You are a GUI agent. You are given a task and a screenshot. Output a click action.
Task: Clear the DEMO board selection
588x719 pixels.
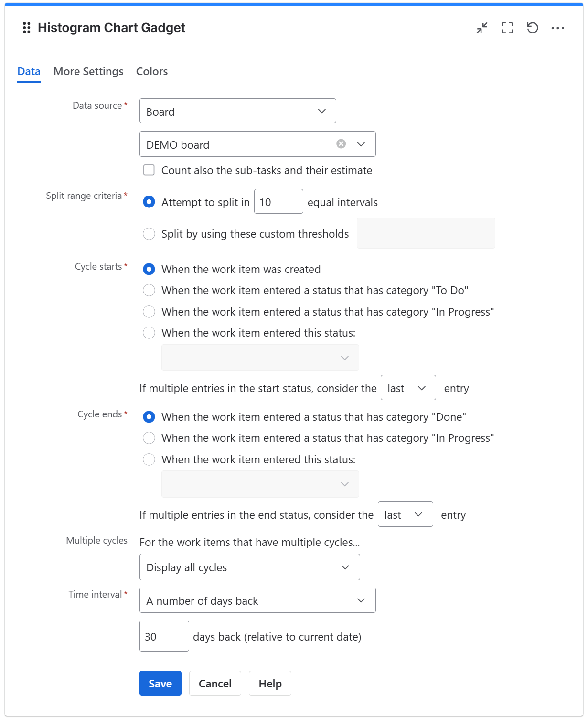tap(341, 144)
